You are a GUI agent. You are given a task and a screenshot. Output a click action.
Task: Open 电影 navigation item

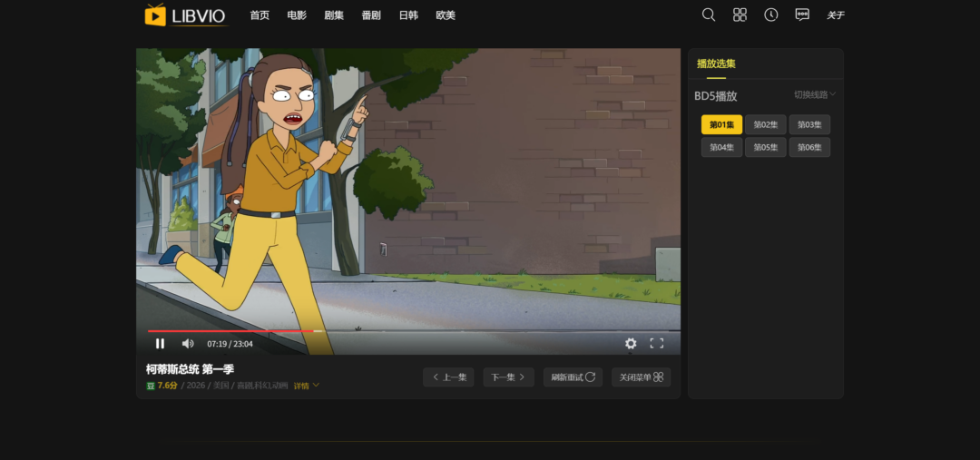pos(297,15)
